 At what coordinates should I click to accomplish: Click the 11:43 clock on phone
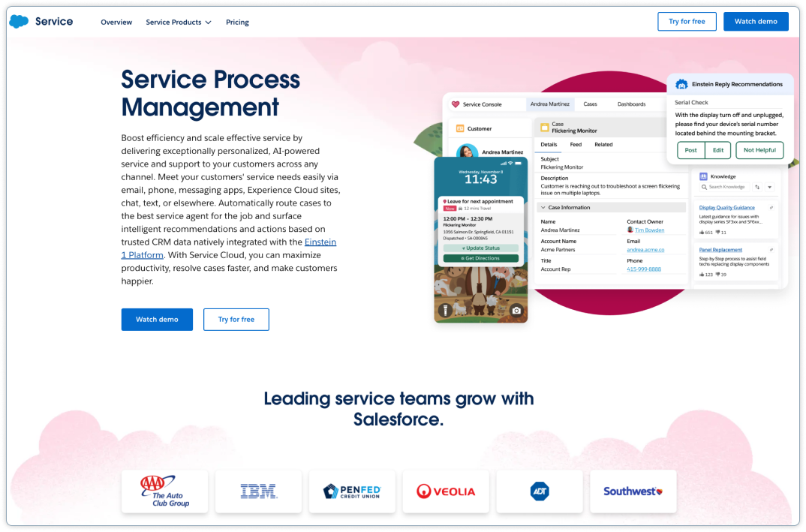(x=480, y=179)
